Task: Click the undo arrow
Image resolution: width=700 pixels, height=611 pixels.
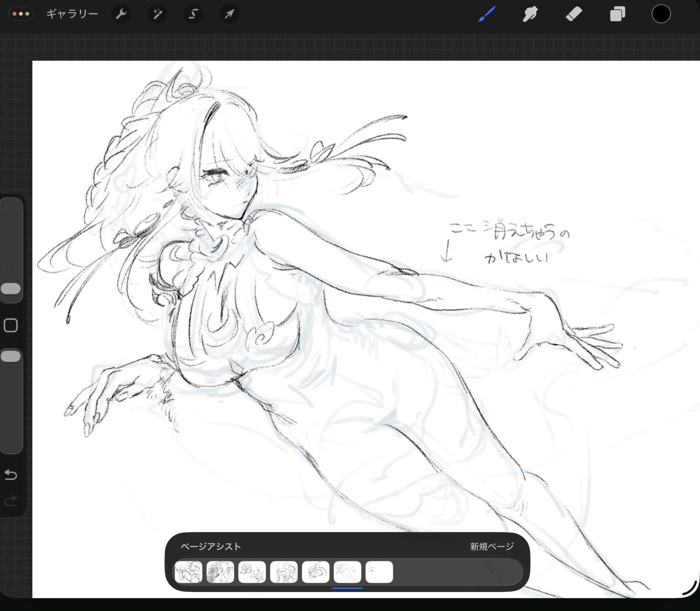Action: coord(11,475)
